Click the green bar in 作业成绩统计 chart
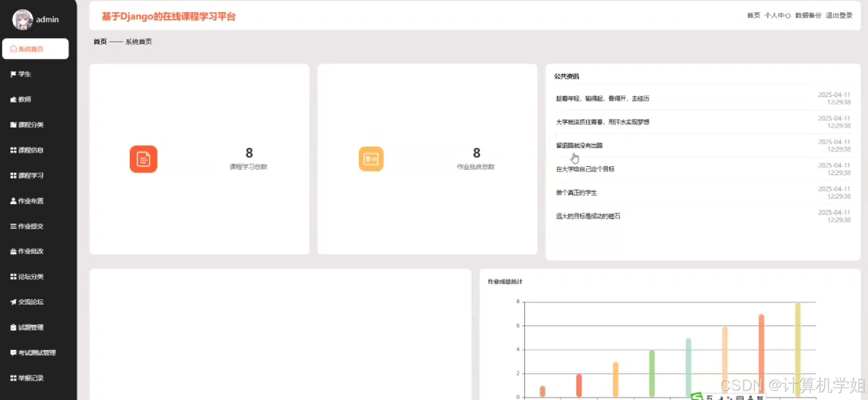868x400 pixels. coord(652,373)
